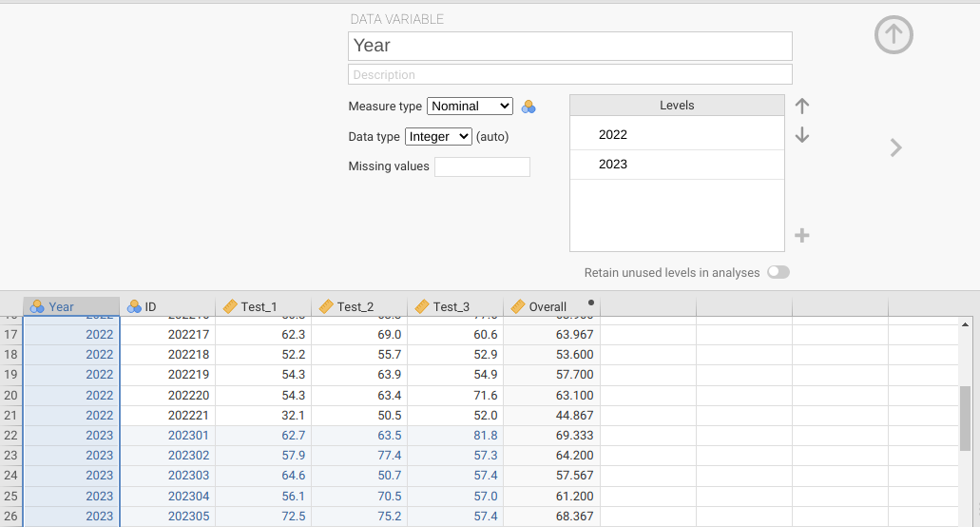The height and width of the screenshot is (527, 980).
Task: Move level down with the down arrow
Action: tap(801, 135)
